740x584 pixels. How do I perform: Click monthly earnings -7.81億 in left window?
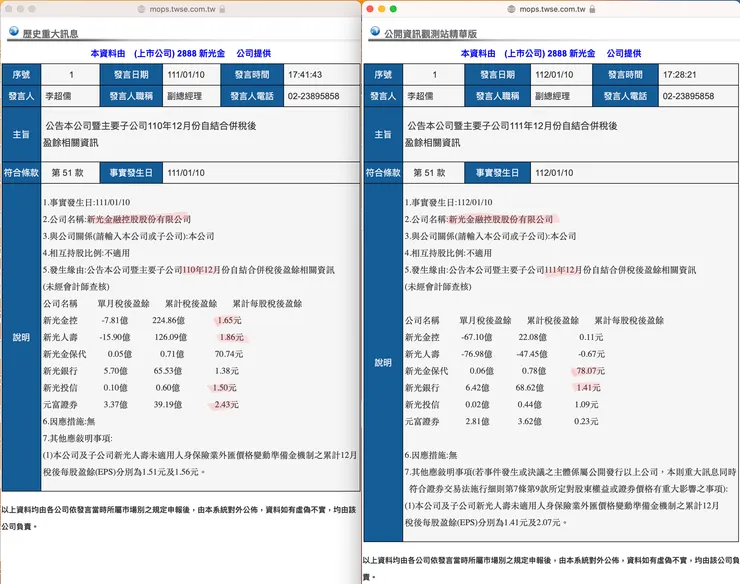click(x=115, y=321)
